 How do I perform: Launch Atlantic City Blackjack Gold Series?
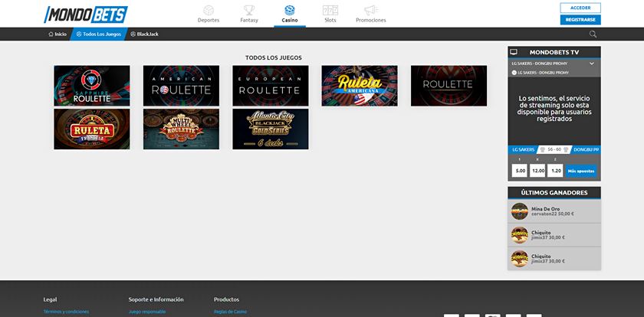[270, 129]
